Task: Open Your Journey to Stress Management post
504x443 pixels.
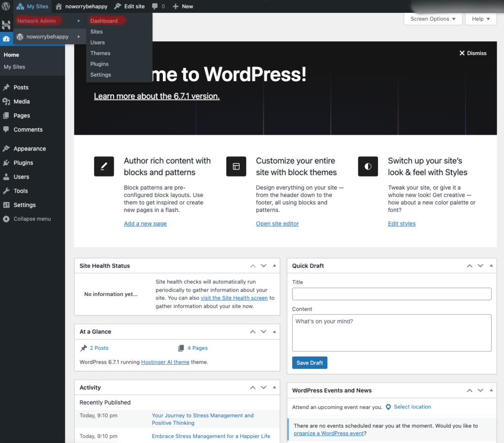Action: (203, 419)
